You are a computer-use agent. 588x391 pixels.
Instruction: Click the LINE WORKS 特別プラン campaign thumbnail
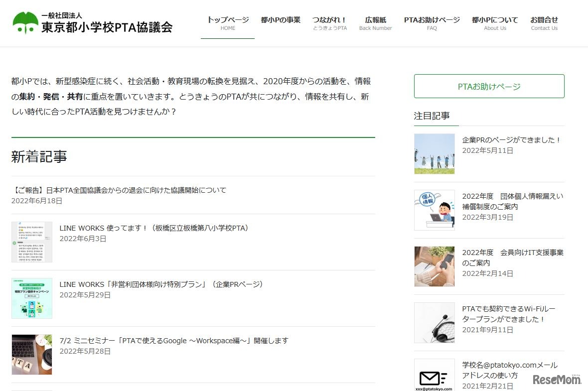[x=32, y=298]
